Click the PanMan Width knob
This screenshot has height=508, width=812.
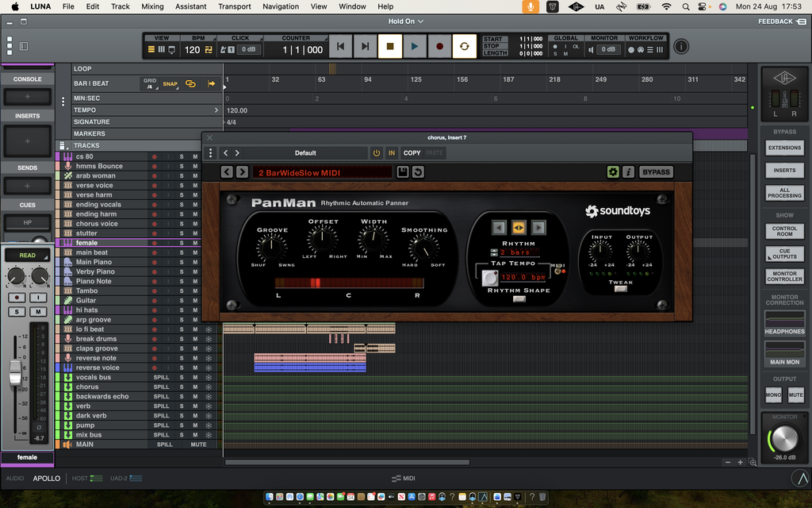[373, 238]
